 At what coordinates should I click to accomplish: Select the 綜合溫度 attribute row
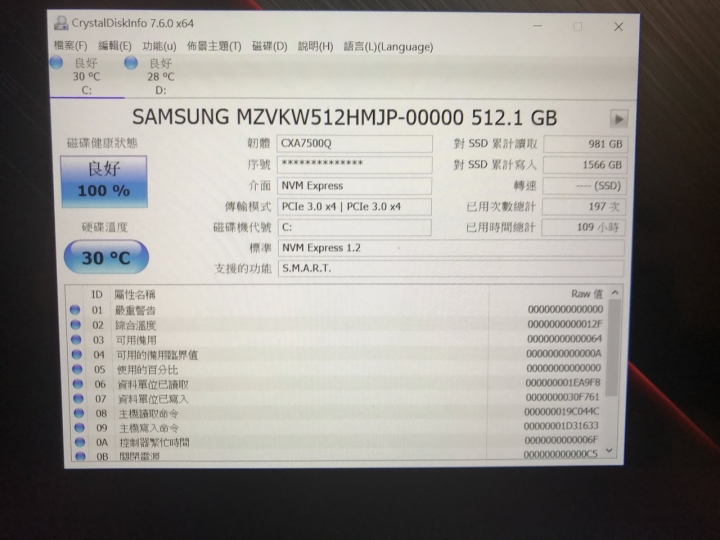pos(337,325)
